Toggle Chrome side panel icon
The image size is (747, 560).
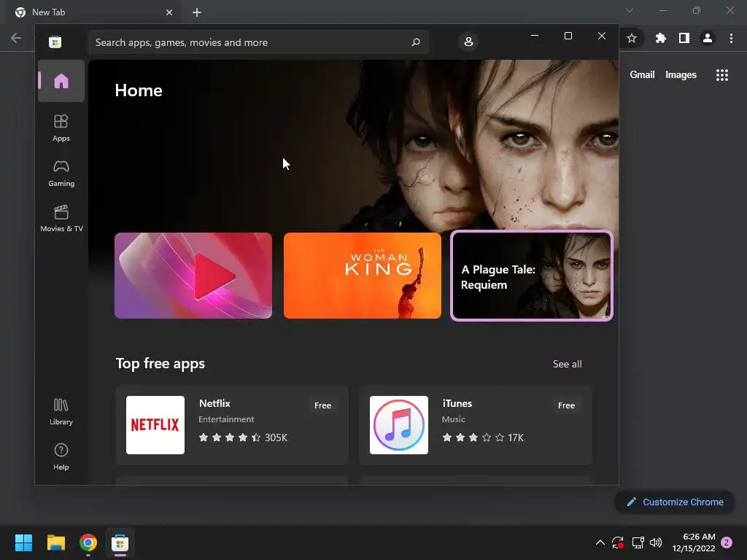click(x=684, y=38)
